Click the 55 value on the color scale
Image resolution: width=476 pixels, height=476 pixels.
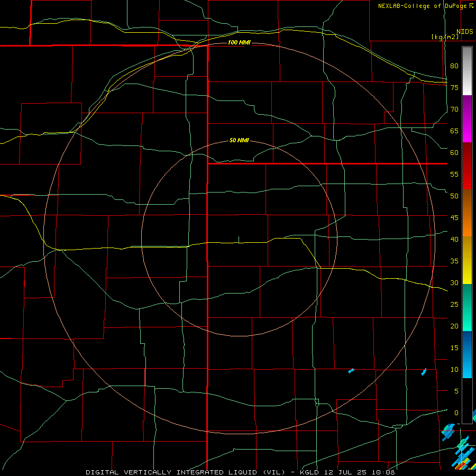point(454,174)
